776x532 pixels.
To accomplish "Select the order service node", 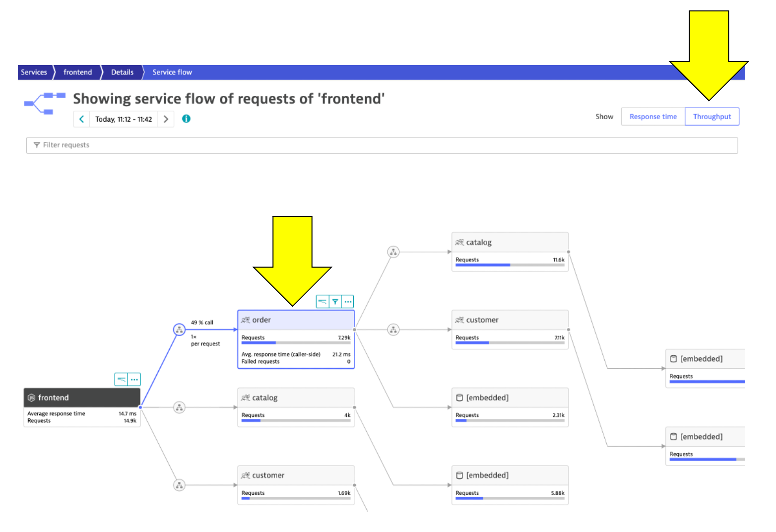I will pos(296,320).
